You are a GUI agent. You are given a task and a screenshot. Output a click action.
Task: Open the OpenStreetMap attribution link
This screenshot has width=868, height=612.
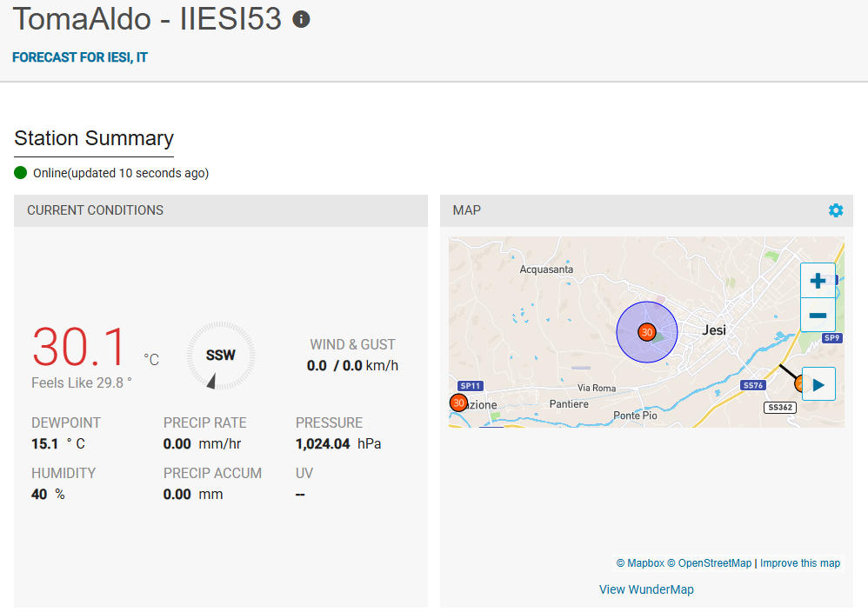[x=709, y=563]
